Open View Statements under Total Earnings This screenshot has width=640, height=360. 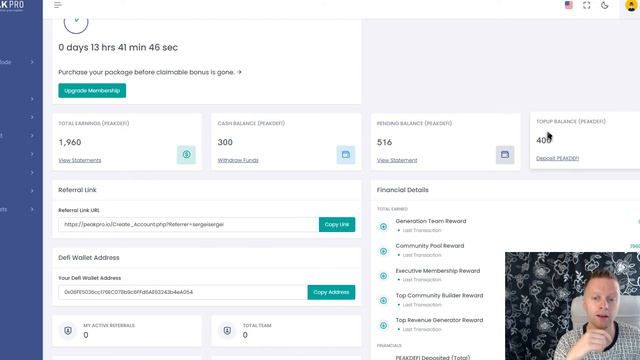80,160
